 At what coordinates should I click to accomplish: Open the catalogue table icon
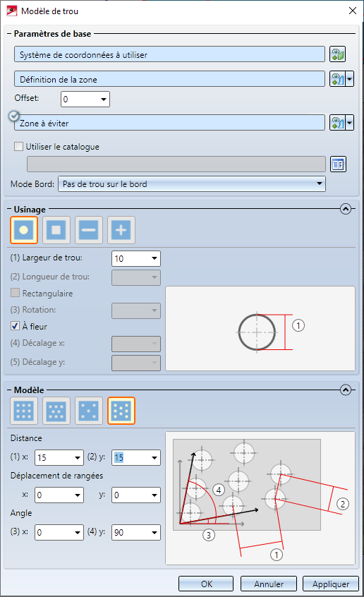coord(338,164)
